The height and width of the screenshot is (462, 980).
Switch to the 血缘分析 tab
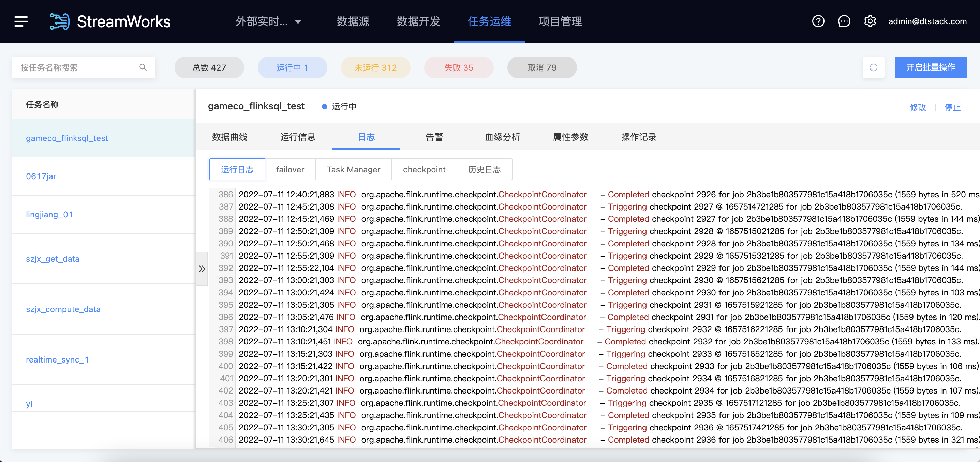coord(502,137)
